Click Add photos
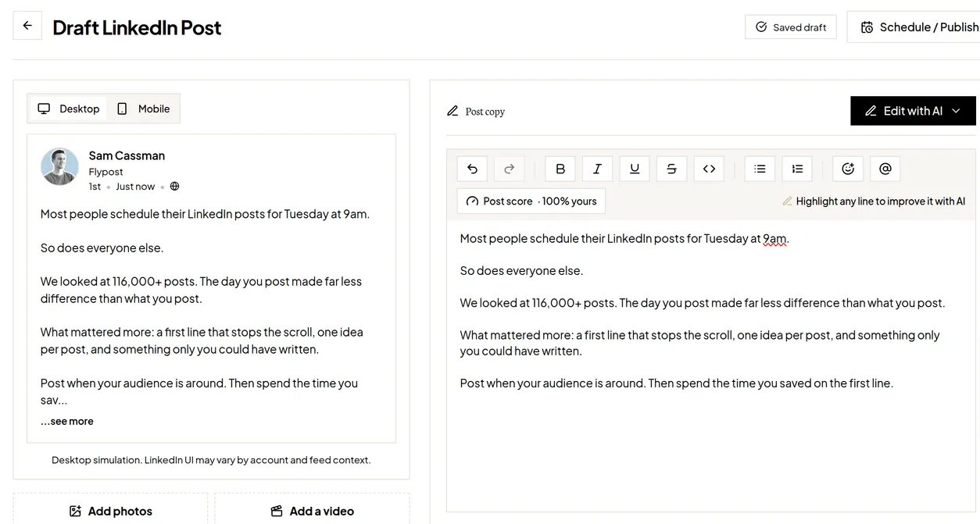The height and width of the screenshot is (524, 980). 110,511
